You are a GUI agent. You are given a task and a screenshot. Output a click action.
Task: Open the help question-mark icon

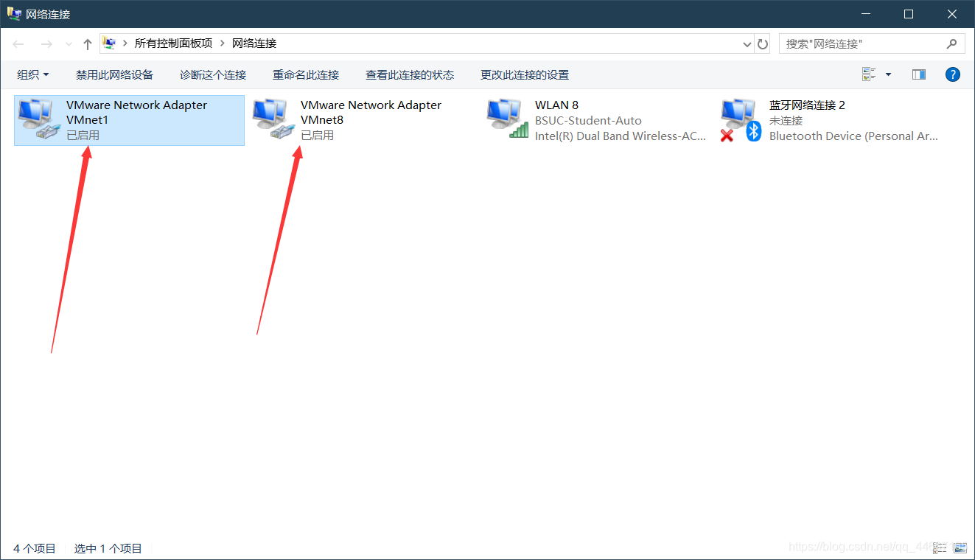tap(953, 74)
